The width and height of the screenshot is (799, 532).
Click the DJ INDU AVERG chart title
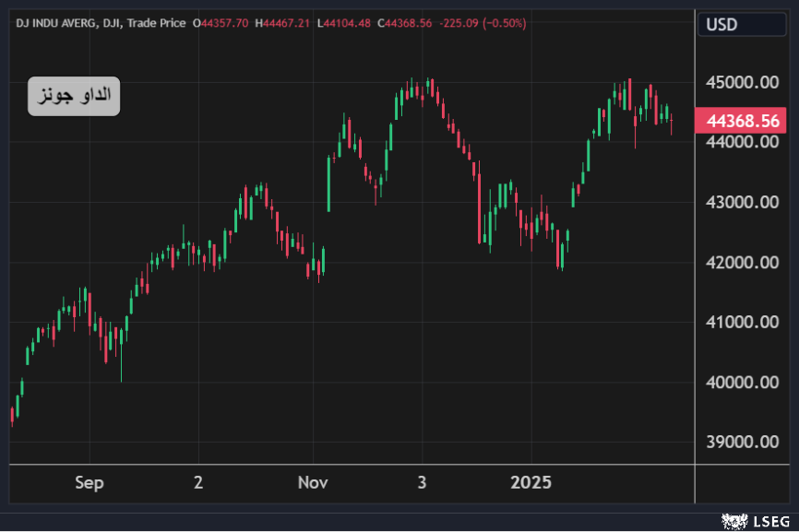54,23
